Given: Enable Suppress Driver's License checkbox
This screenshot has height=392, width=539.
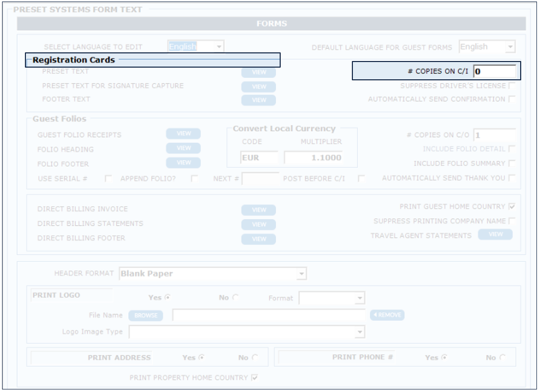Looking at the screenshot, I should pyautogui.click(x=512, y=86).
